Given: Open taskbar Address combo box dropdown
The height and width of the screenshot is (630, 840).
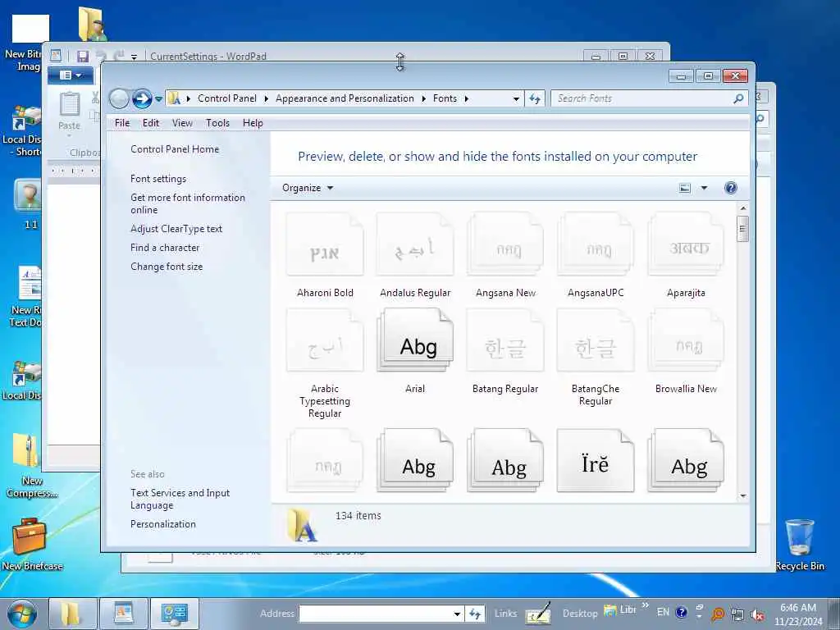Looking at the screenshot, I should coord(457,614).
